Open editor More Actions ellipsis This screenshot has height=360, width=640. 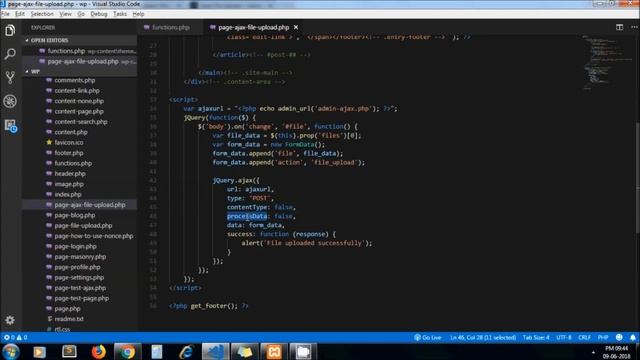click(634, 27)
